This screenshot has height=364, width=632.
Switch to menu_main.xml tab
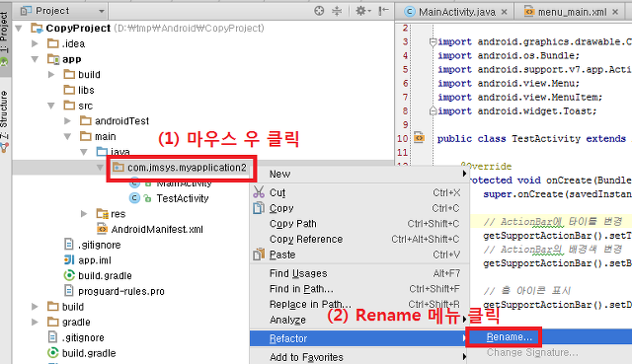point(572,12)
